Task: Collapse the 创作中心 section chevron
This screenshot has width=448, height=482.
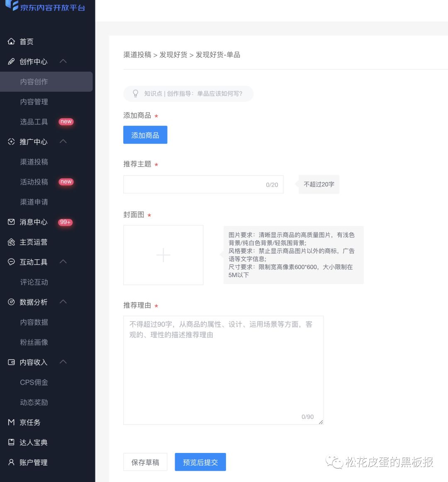Action: 63,61
